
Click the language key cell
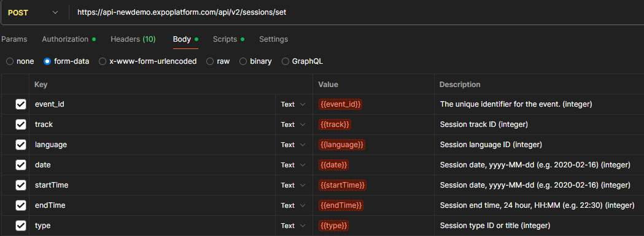click(x=152, y=145)
